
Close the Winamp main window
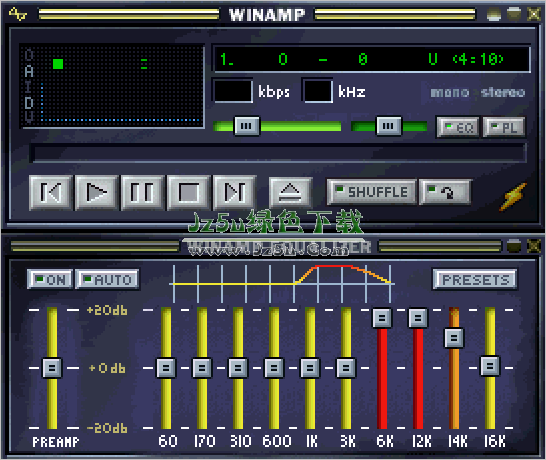click(534, 14)
